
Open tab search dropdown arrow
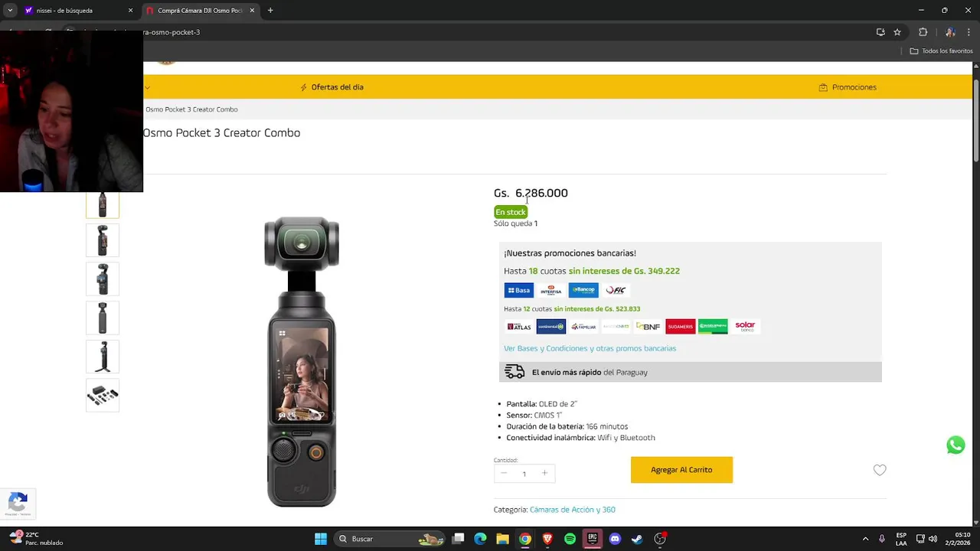[10, 11]
